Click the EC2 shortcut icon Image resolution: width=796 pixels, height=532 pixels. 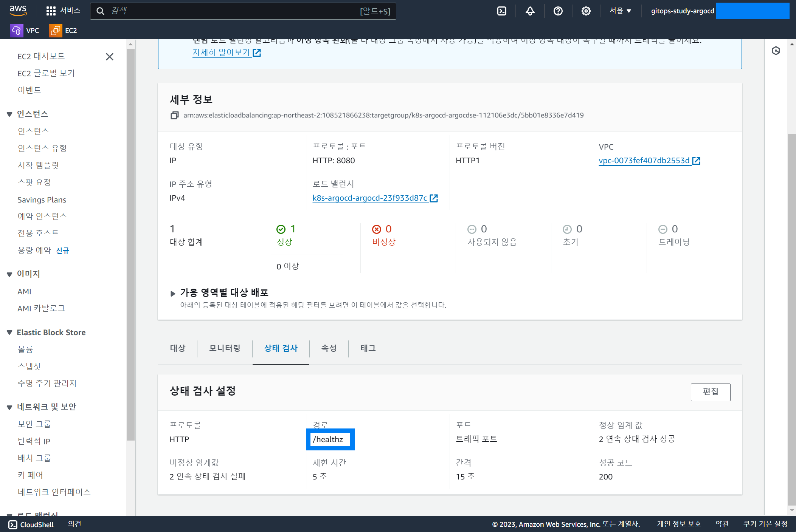point(55,31)
